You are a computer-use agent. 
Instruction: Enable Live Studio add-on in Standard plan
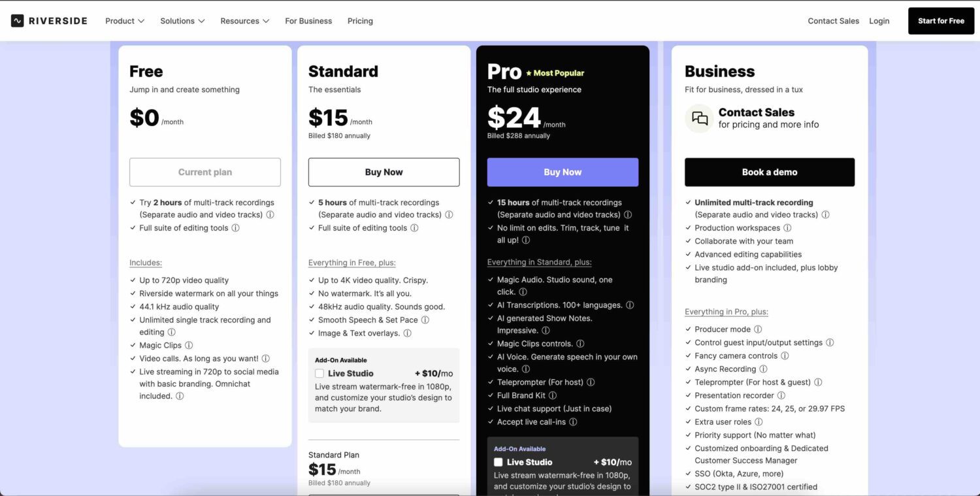click(x=319, y=374)
